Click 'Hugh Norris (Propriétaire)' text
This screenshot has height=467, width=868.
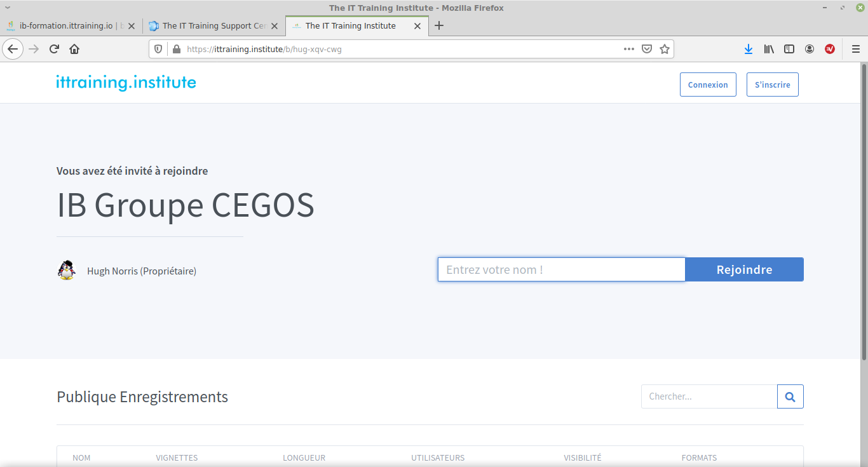pyautogui.click(x=142, y=271)
